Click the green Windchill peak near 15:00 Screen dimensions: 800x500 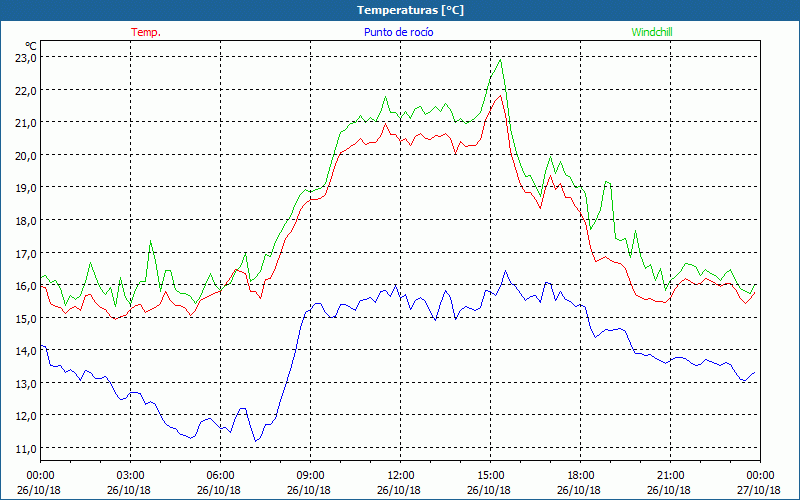(x=501, y=60)
